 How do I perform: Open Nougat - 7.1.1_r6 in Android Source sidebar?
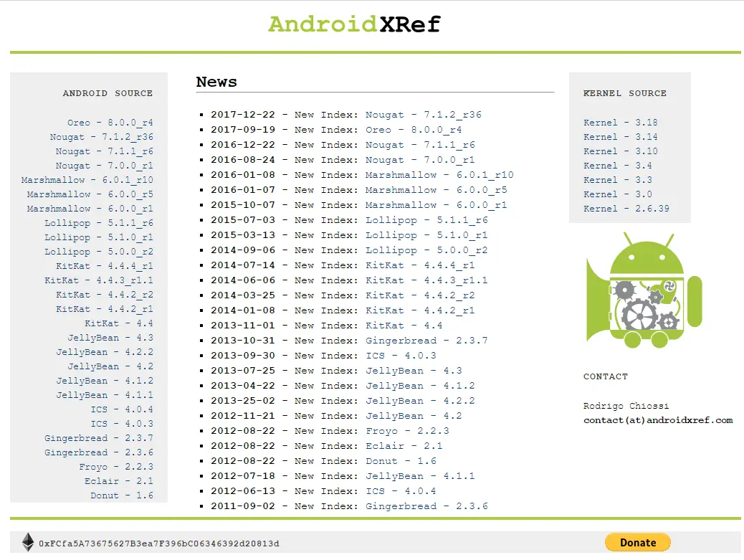point(105,151)
